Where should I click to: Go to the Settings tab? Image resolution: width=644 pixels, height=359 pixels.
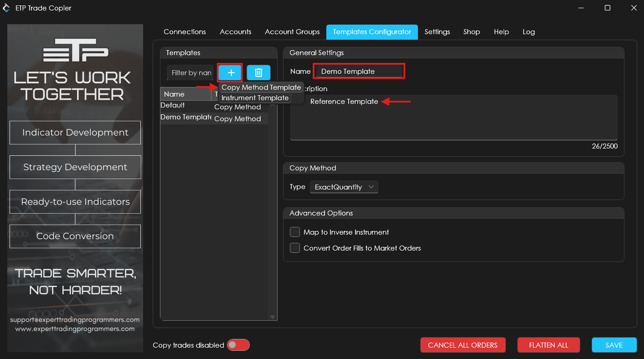tap(437, 32)
